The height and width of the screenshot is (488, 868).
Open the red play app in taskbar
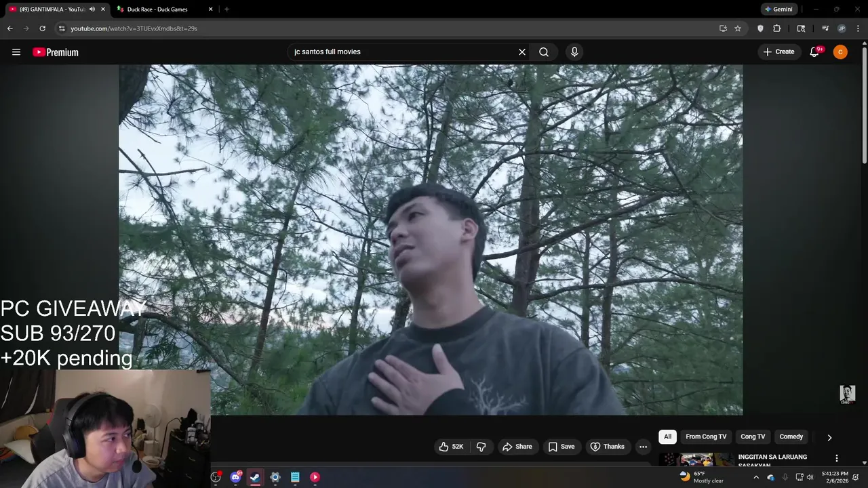click(x=315, y=477)
